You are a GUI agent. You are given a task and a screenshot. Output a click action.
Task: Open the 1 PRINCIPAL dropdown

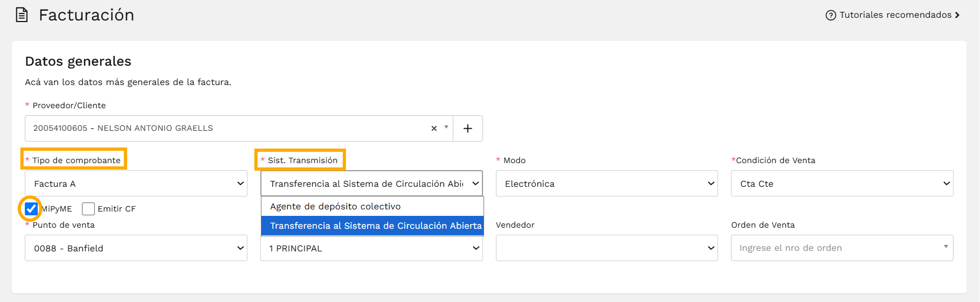(371, 249)
